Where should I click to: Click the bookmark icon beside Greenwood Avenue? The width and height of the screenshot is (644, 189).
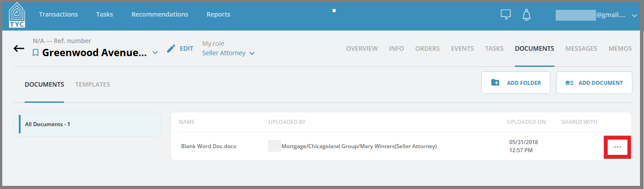[x=36, y=53]
